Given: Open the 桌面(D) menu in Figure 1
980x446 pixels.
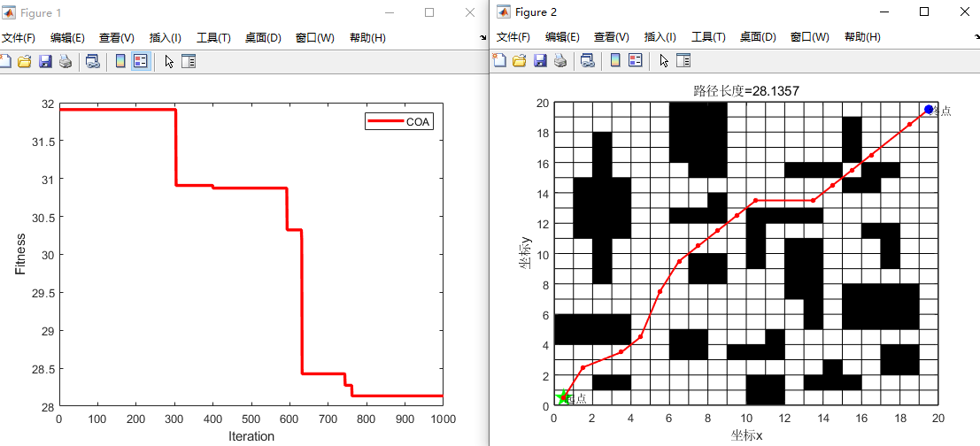Looking at the screenshot, I should [x=263, y=38].
